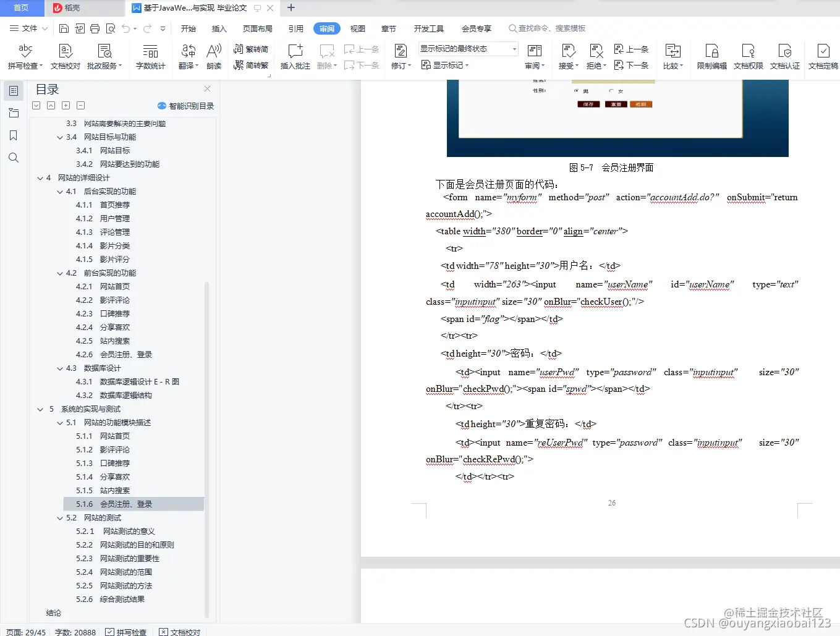Switch to 首页 tab
This screenshot has width=840, height=636.
(x=21, y=8)
